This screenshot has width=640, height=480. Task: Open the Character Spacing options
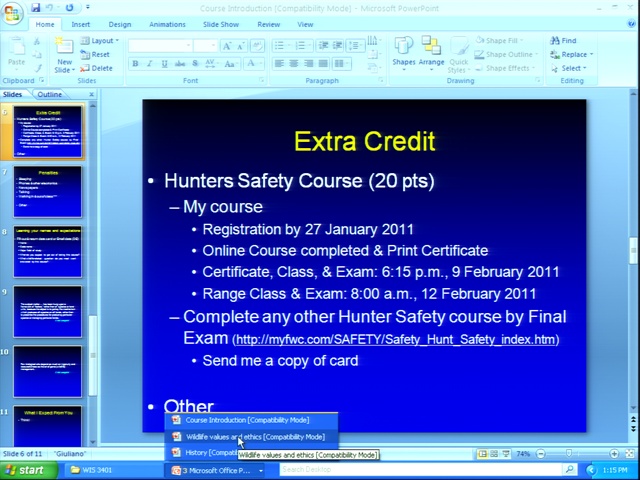(210, 64)
